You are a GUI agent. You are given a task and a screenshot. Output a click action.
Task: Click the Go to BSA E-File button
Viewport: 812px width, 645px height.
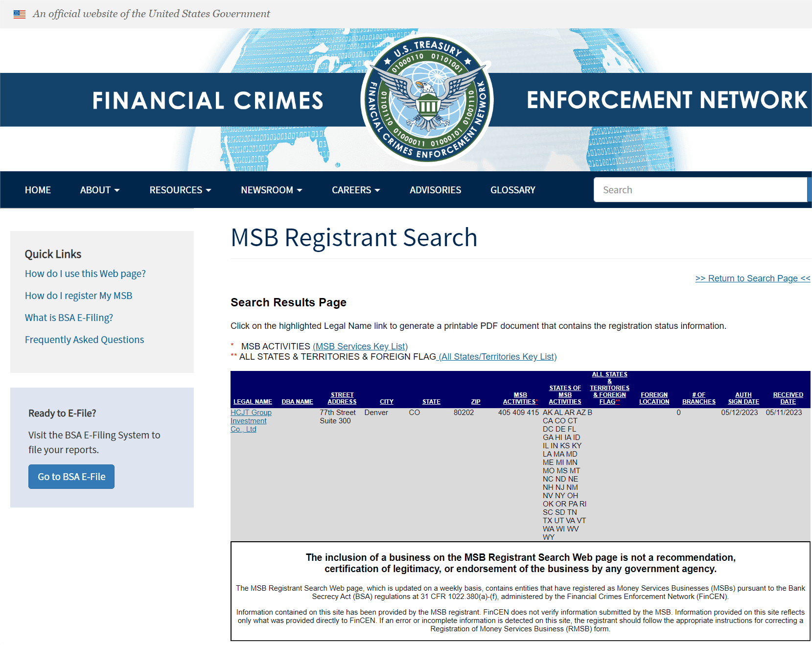click(71, 477)
